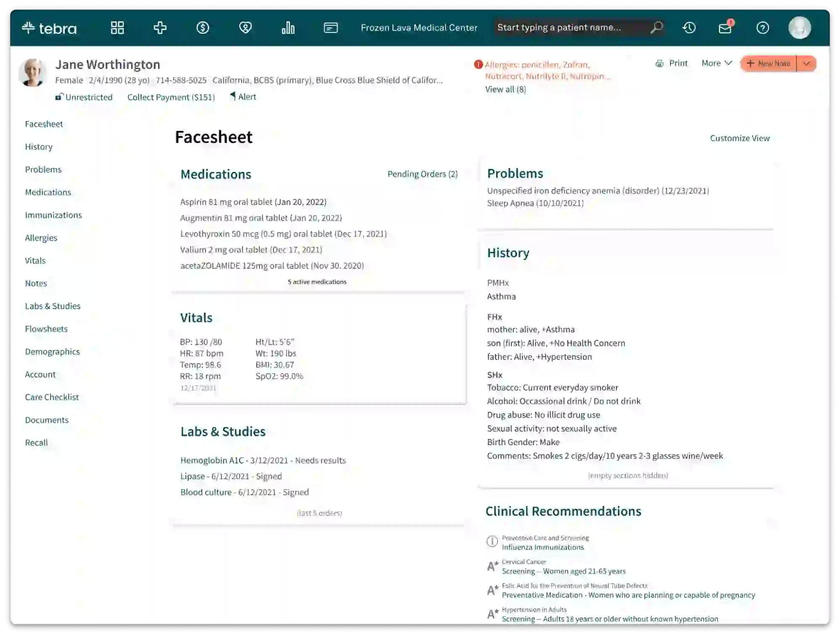Open the billing dollar-sign icon
The image size is (840, 635).
coord(203,28)
